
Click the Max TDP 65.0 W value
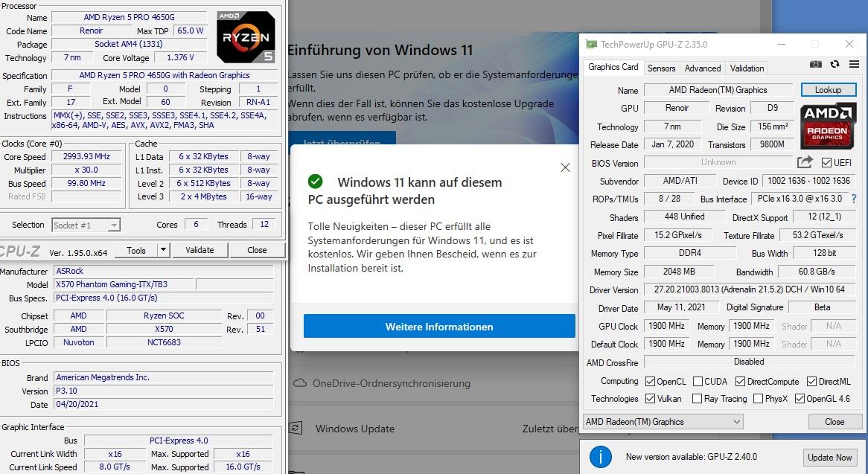pyautogui.click(x=191, y=31)
